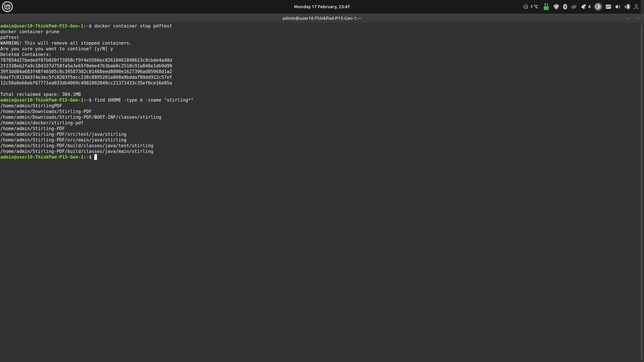The width and height of the screenshot is (644, 362).
Task: Click the build/classes/java/test/stirling path
Action: click(x=77, y=146)
